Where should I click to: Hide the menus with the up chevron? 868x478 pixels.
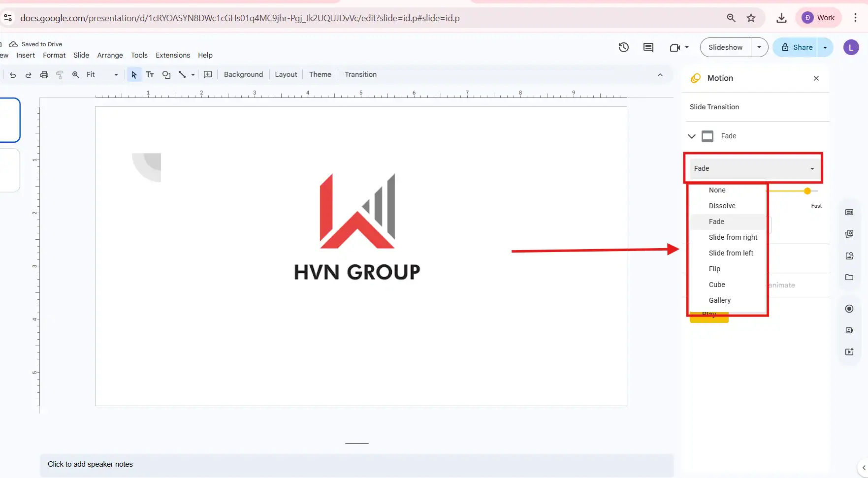(x=660, y=75)
